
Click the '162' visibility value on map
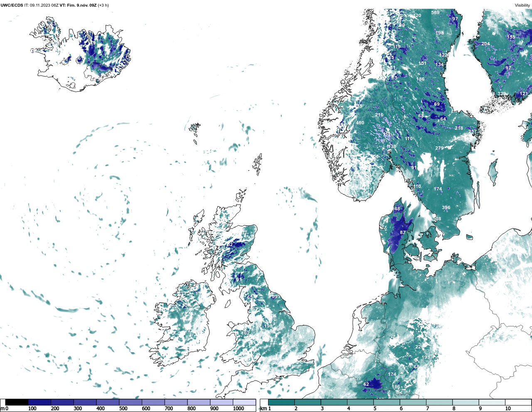pyautogui.click(x=246, y=333)
